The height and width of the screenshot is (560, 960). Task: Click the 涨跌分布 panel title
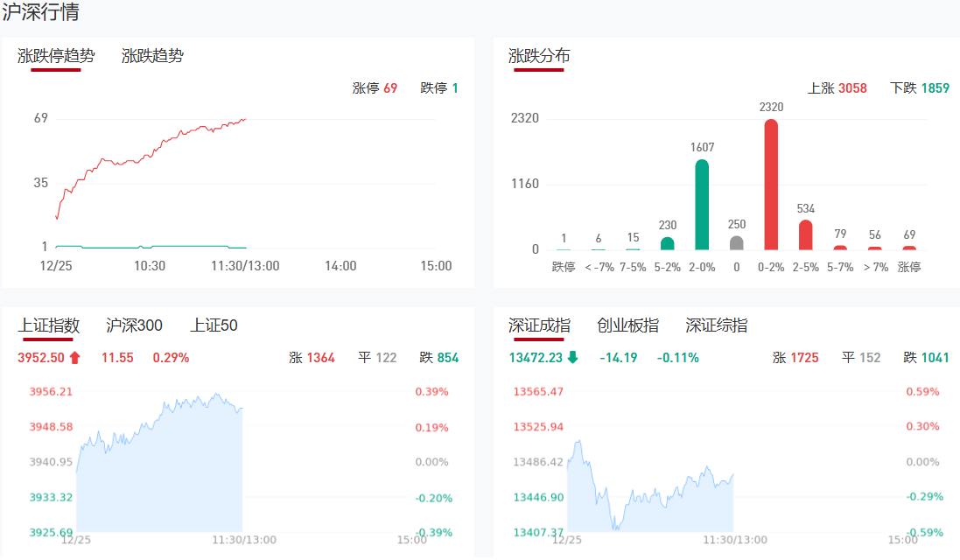coord(539,56)
